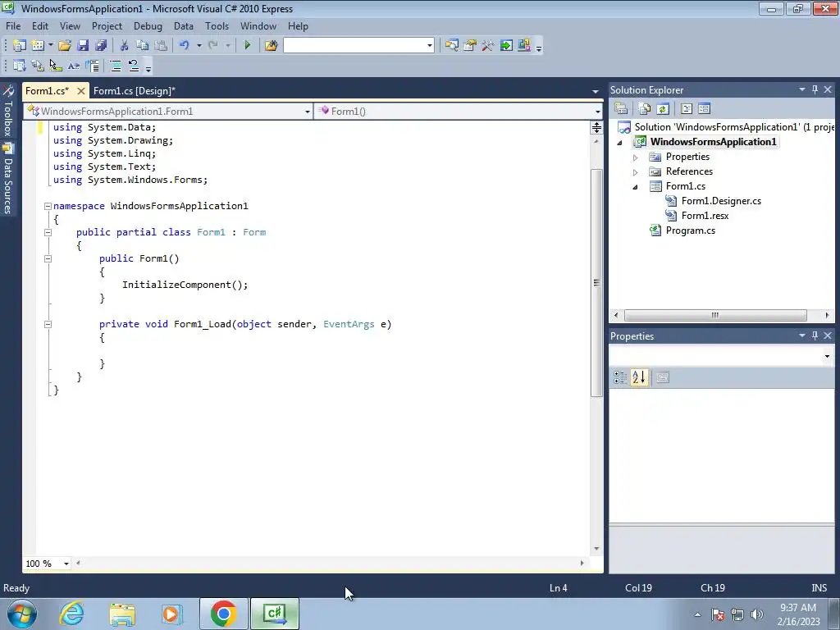Viewport: 840px width, 630px height.
Task: Select Form1.Designer.cs in Solution Explorer
Action: pos(720,201)
